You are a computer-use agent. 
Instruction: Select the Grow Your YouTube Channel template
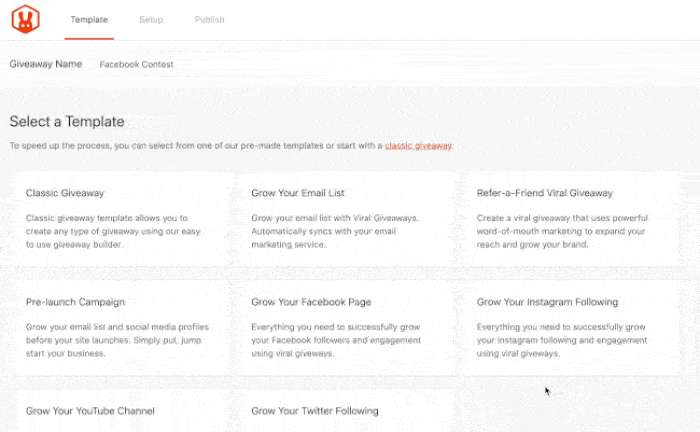pos(90,411)
